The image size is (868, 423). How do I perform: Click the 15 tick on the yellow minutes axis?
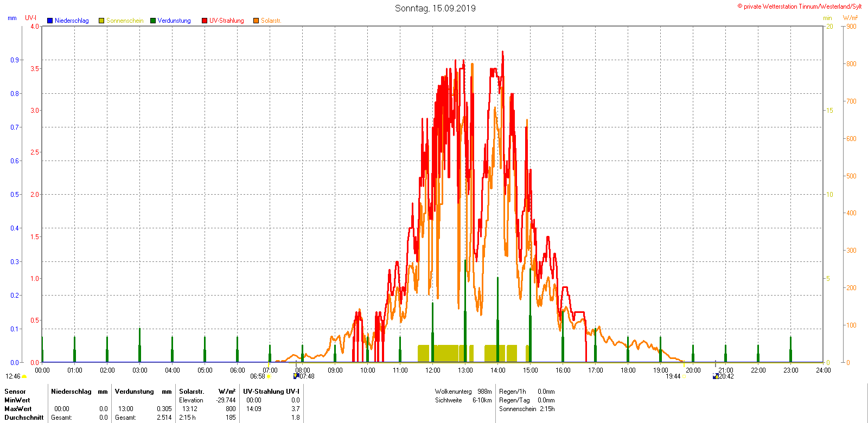click(829, 111)
